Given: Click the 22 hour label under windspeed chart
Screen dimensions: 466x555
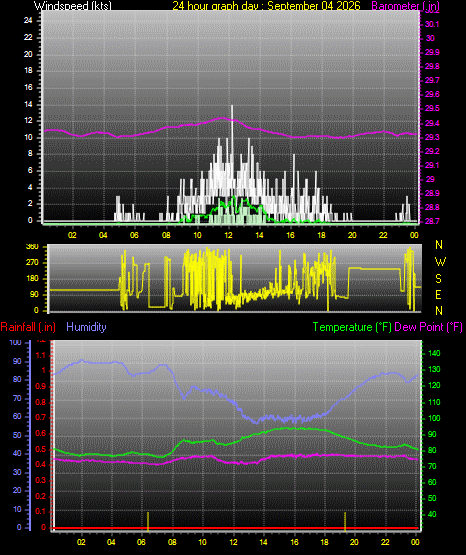Looking at the screenshot, I should (x=383, y=235).
